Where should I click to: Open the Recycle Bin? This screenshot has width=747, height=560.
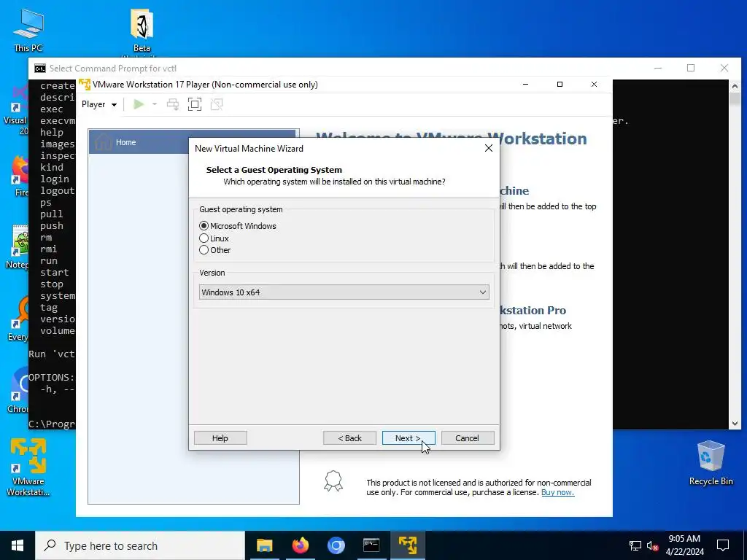pos(711,462)
